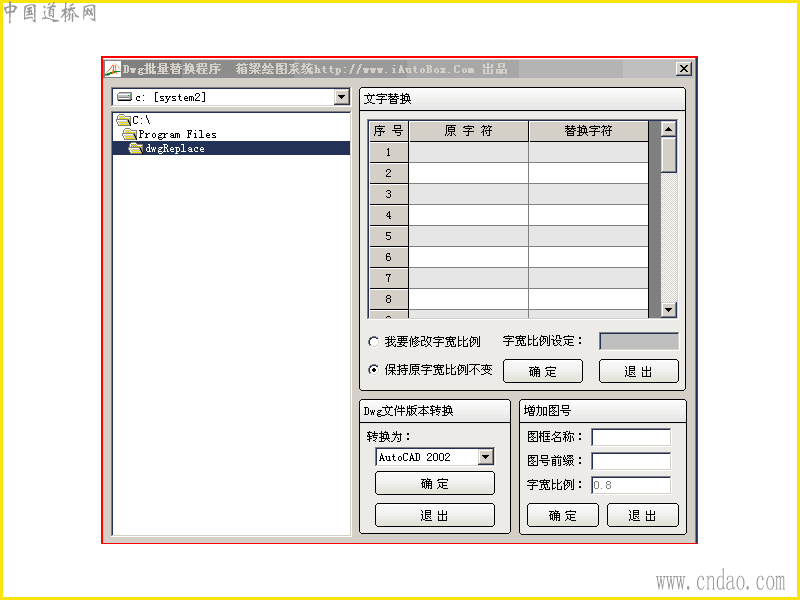This screenshot has width=800, height=600.
Task: Click scroll up arrow in replace table
Action: pyautogui.click(x=668, y=129)
